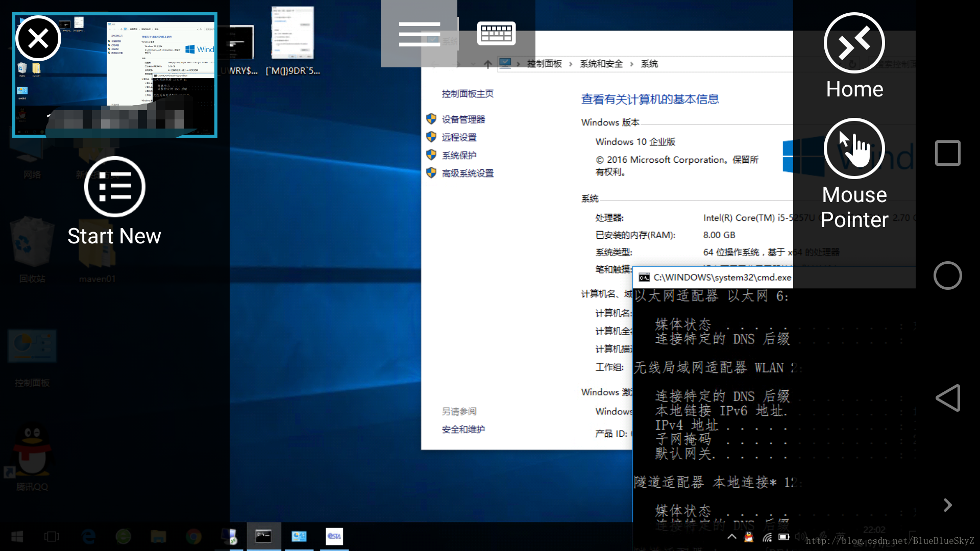The width and height of the screenshot is (980, 551).
Task: Launch Chrome from the taskbar
Action: coord(193,536)
